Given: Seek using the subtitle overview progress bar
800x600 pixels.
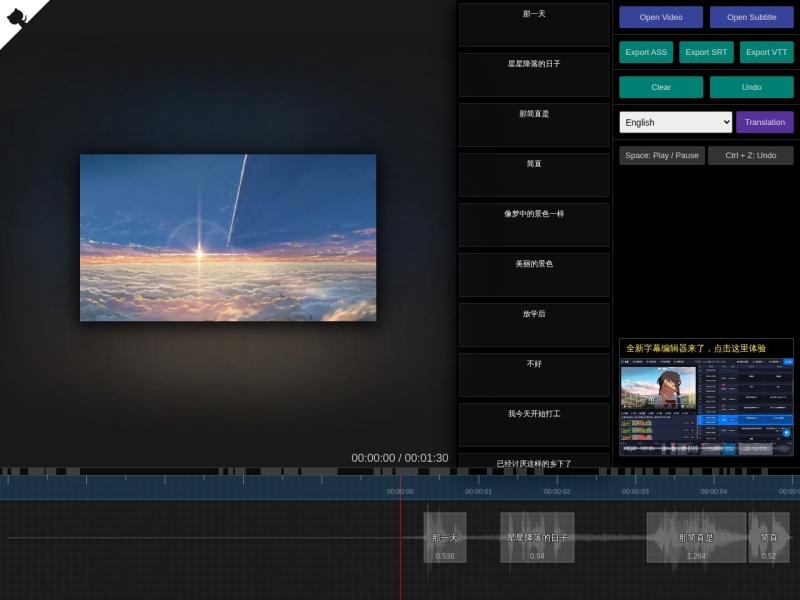Looking at the screenshot, I should (400, 471).
